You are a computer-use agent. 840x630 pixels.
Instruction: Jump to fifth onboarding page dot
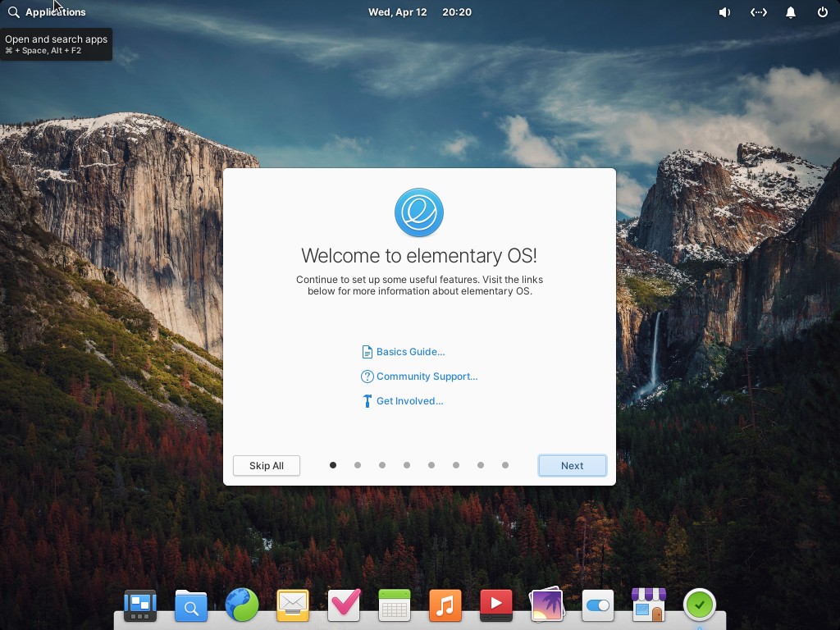point(431,465)
